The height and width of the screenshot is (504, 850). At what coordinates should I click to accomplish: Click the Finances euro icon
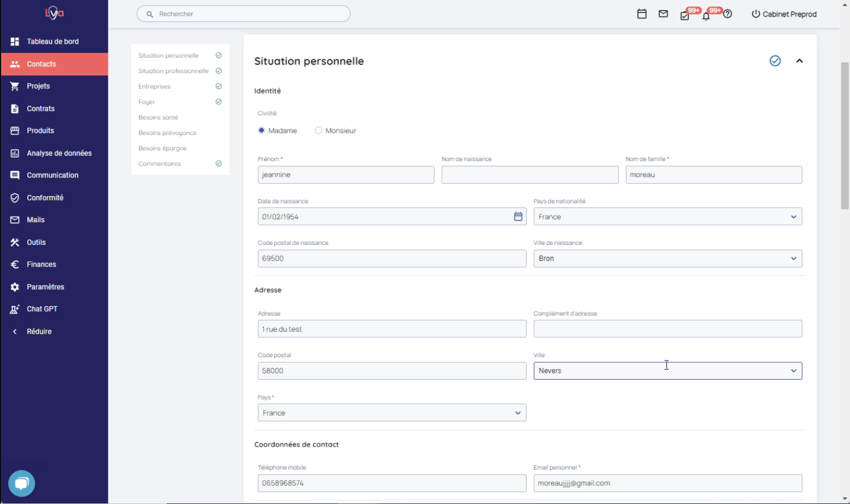tap(15, 264)
